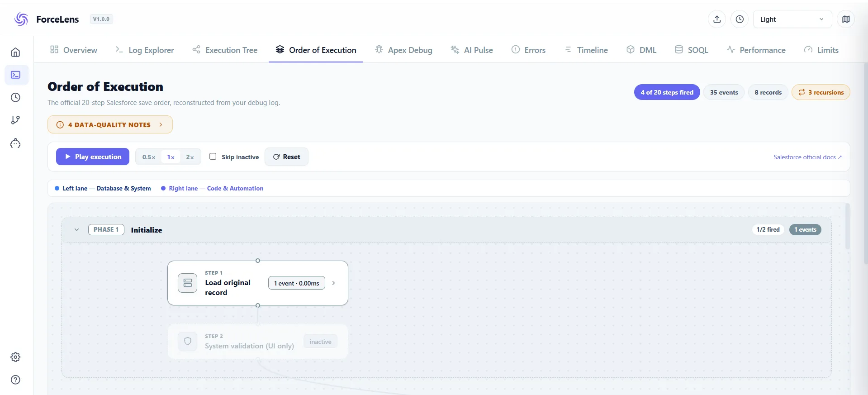Click the Apex Debug bug icon
Screen dimensions: 868x395
click(379, 49)
